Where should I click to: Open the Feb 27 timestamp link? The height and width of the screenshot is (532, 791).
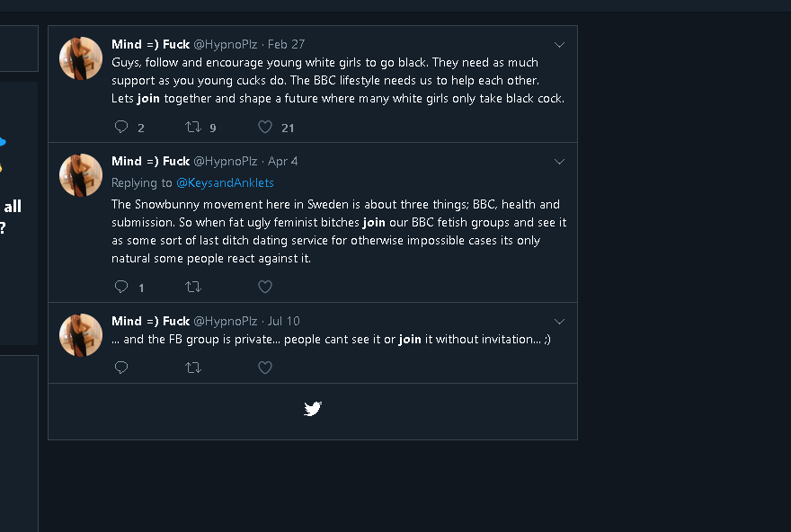[x=286, y=44]
